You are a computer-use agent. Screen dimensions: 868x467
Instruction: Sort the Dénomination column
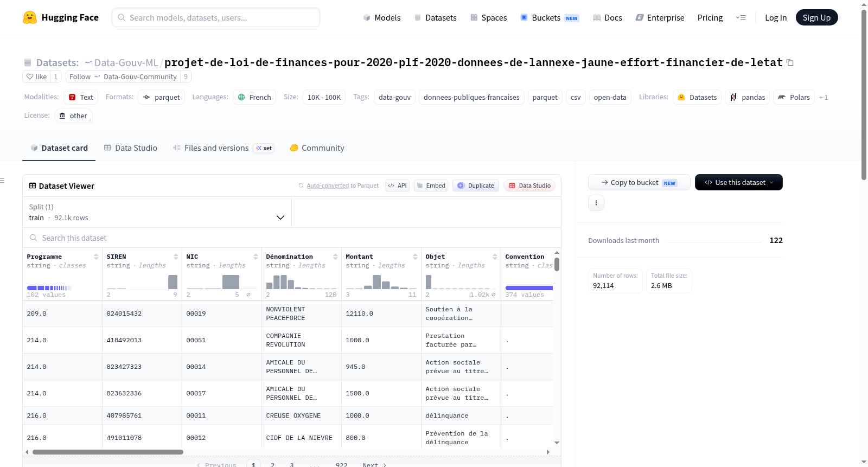coord(335,257)
